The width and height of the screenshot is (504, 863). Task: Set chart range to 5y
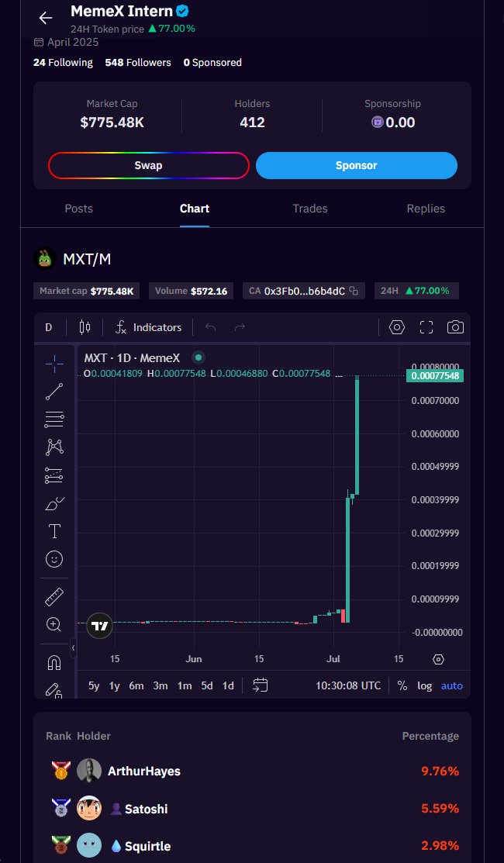94,685
